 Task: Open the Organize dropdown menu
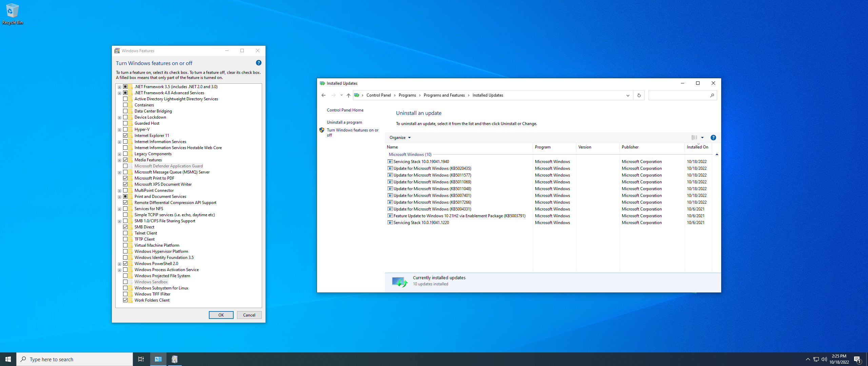(x=400, y=138)
